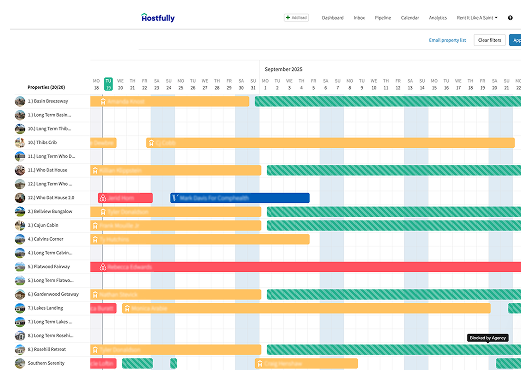Click the 'Properties (20/20)' column header
531x380 pixels.
click(x=46, y=87)
